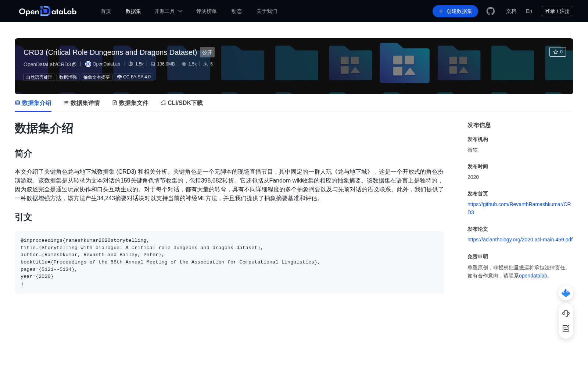Open the 评测榜单 menu item

207,11
